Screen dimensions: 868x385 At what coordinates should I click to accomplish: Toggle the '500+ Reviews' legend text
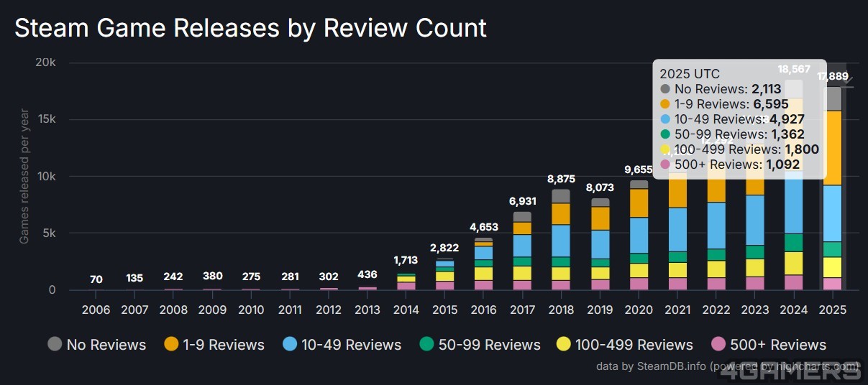tap(778, 345)
